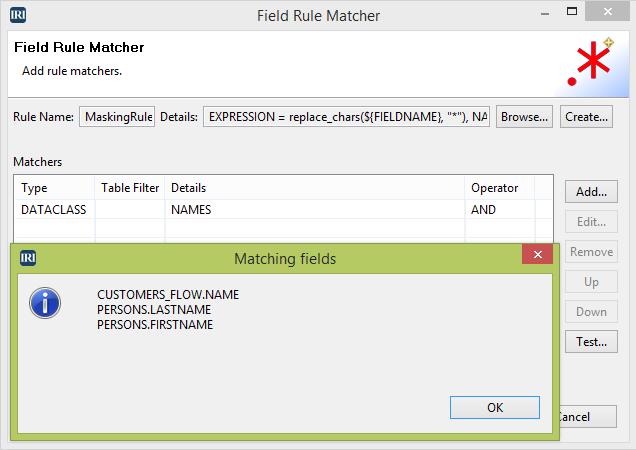Click the Table Filter column header
Image resolution: width=636 pixels, height=450 pixels.
tap(130, 188)
